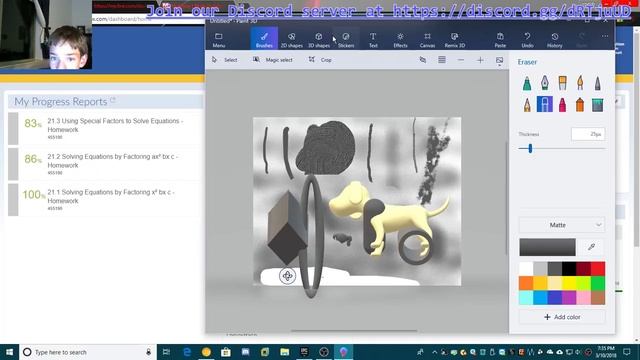The width and height of the screenshot is (640, 360).
Task: Open the notification center icon
Action: [627, 352]
